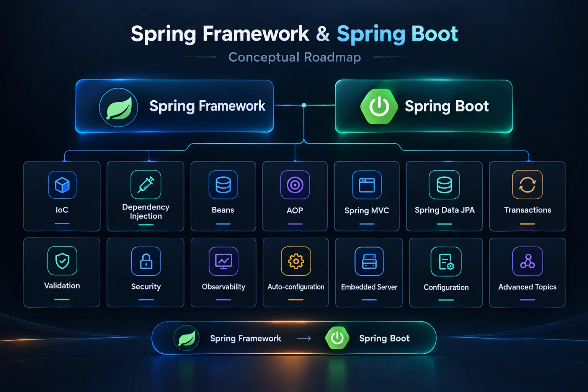The image size is (588, 392).
Task: Click the Spring Data JPA database icon
Action: [444, 185]
